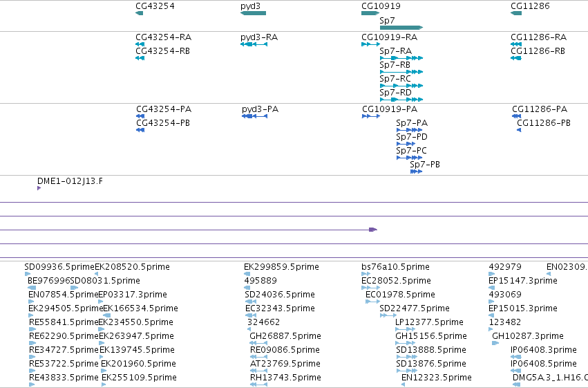Click the EK208520.5prime EST glyph

[96, 274]
